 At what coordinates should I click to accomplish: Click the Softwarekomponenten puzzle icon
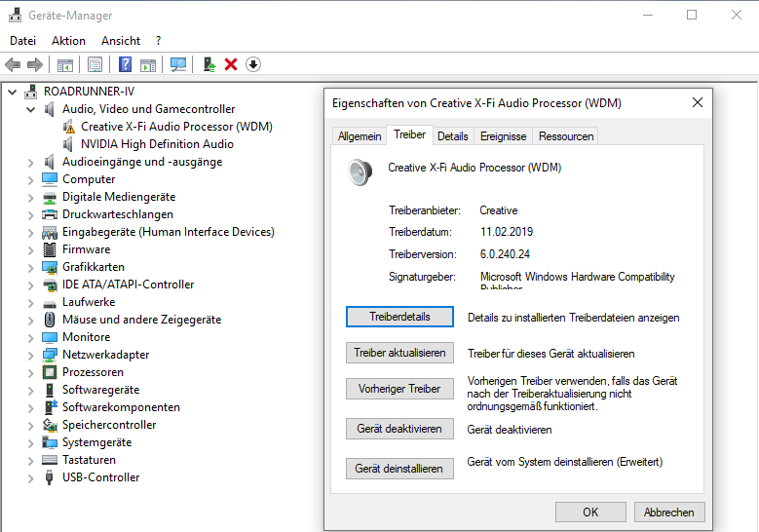pyautogui.click(x=51, y=407)
